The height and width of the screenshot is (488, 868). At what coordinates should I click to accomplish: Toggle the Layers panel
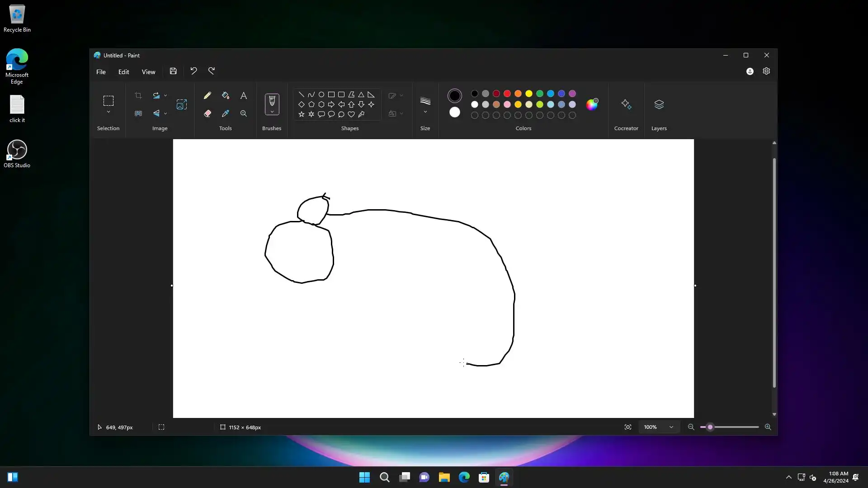coord(659,104)
